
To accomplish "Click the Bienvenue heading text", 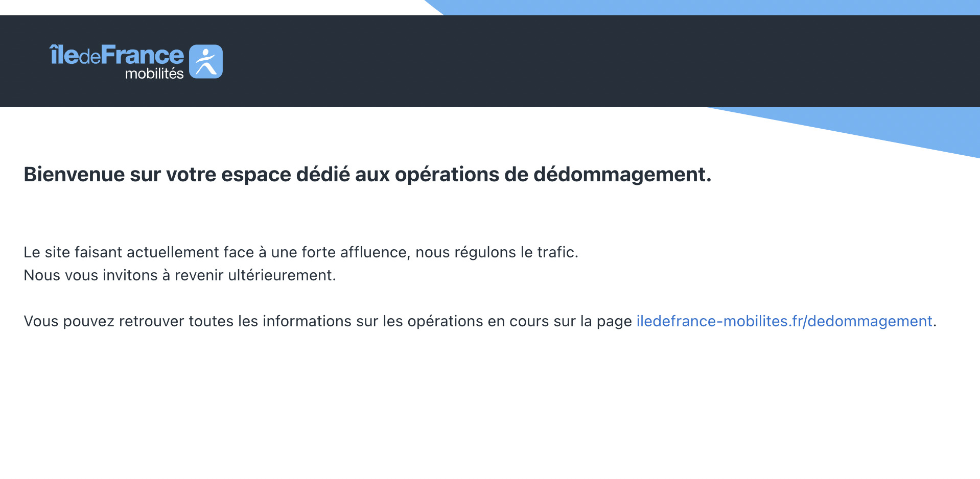I will click(x=367, y=175).
